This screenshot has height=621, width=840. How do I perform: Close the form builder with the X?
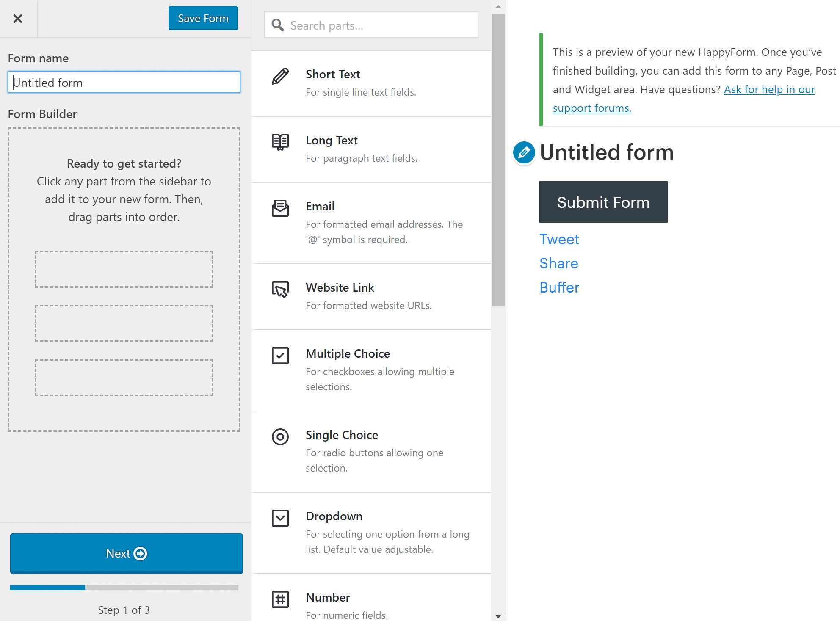[x=18, y=19]
